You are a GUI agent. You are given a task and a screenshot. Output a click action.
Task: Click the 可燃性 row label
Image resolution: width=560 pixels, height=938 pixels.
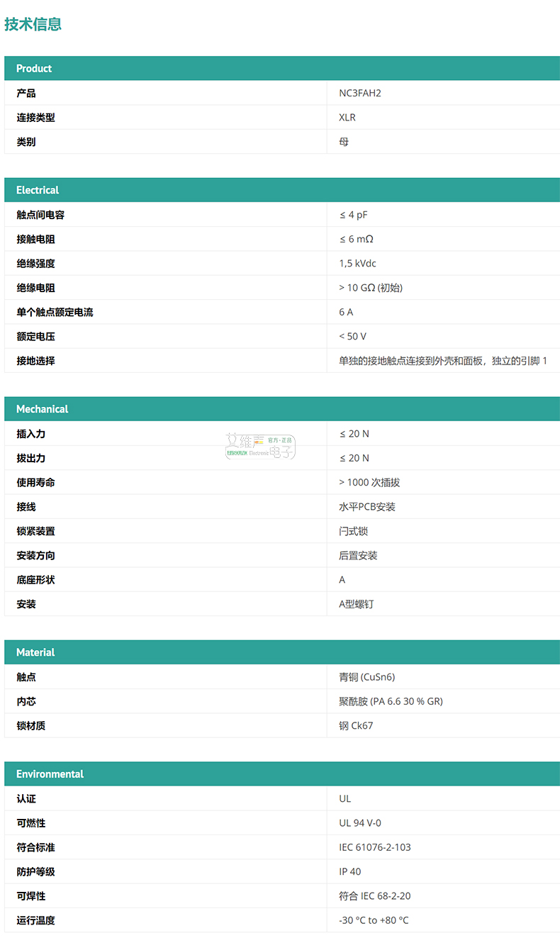(31, 823)
